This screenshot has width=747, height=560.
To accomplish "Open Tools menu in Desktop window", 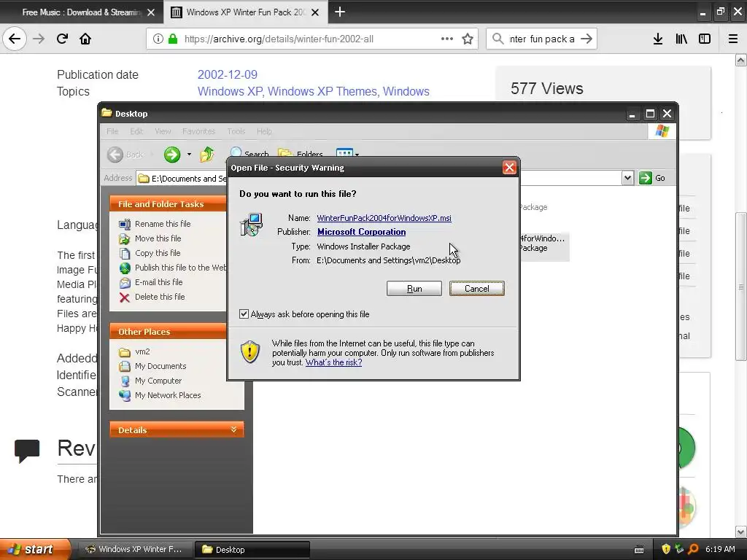I will pos(236,131).
